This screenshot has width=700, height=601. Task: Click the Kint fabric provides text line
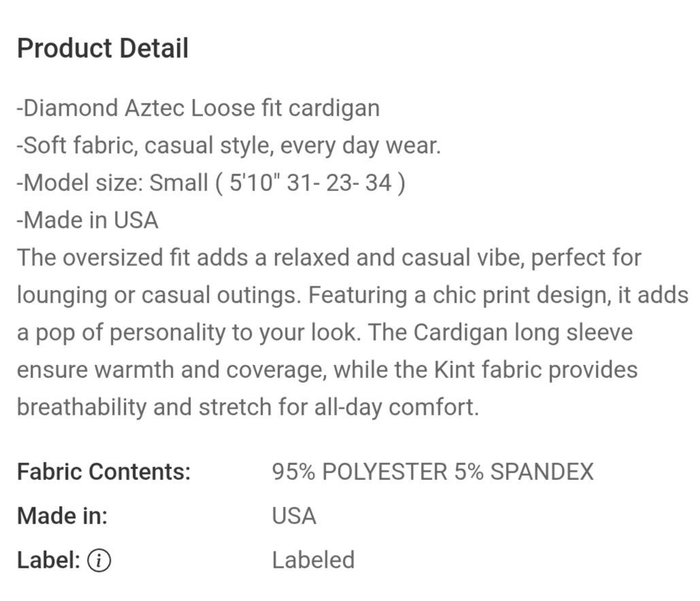pos(327,370)
